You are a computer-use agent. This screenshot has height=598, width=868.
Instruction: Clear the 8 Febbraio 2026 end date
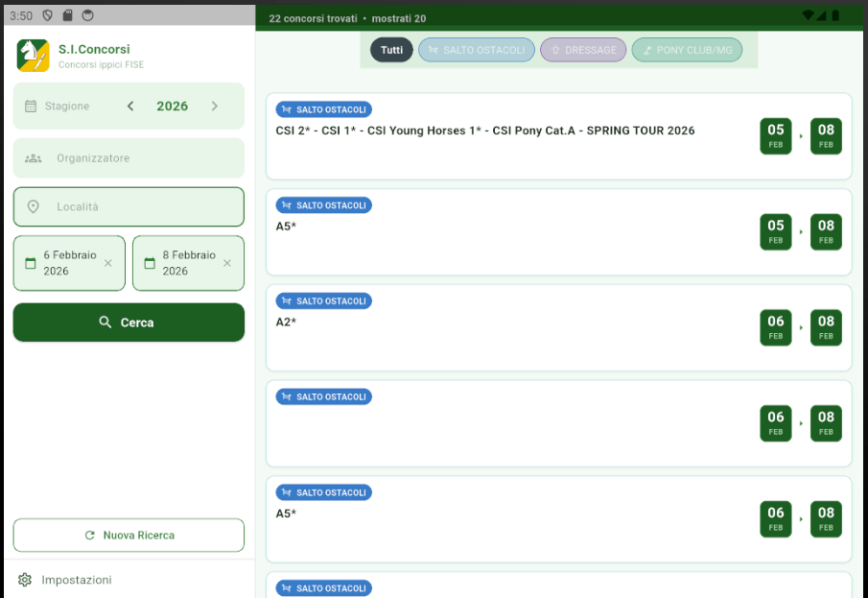(227, 263)
